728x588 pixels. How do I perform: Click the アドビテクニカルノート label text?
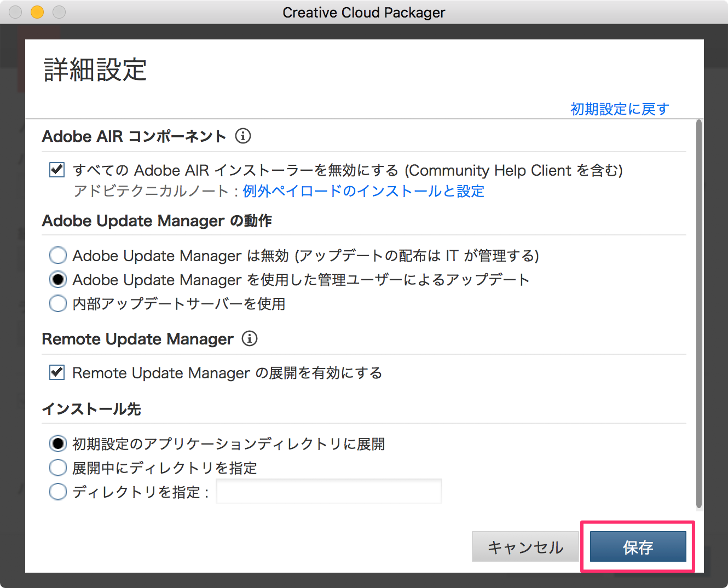click(151, 191)
